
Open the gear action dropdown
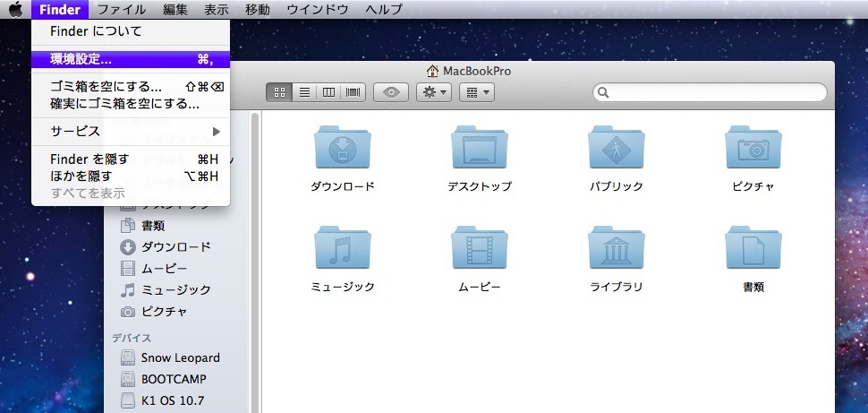pyautogui.click(x=434, y=92)
